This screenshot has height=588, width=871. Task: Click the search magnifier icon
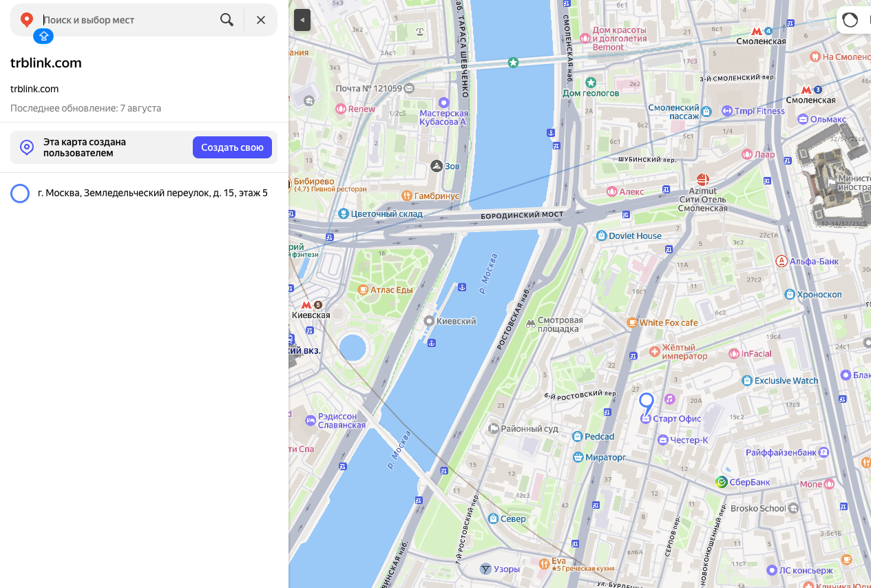pos(227,20)
